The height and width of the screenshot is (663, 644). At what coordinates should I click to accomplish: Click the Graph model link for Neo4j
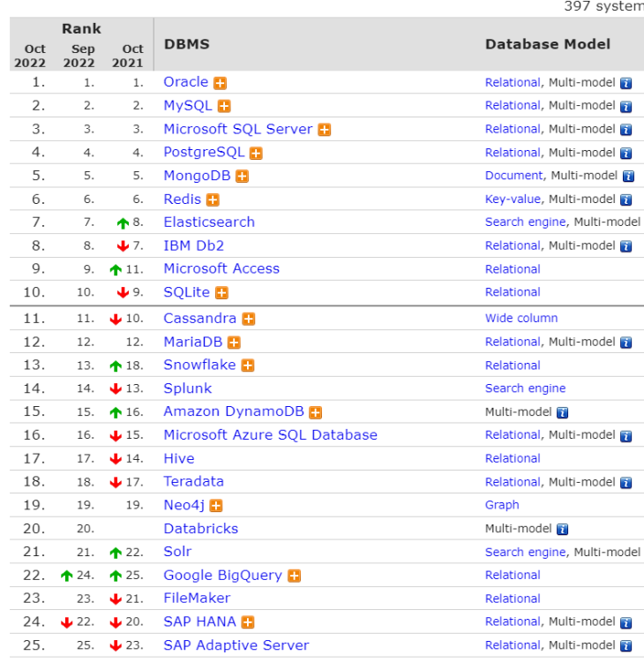(x=502, y=505)
